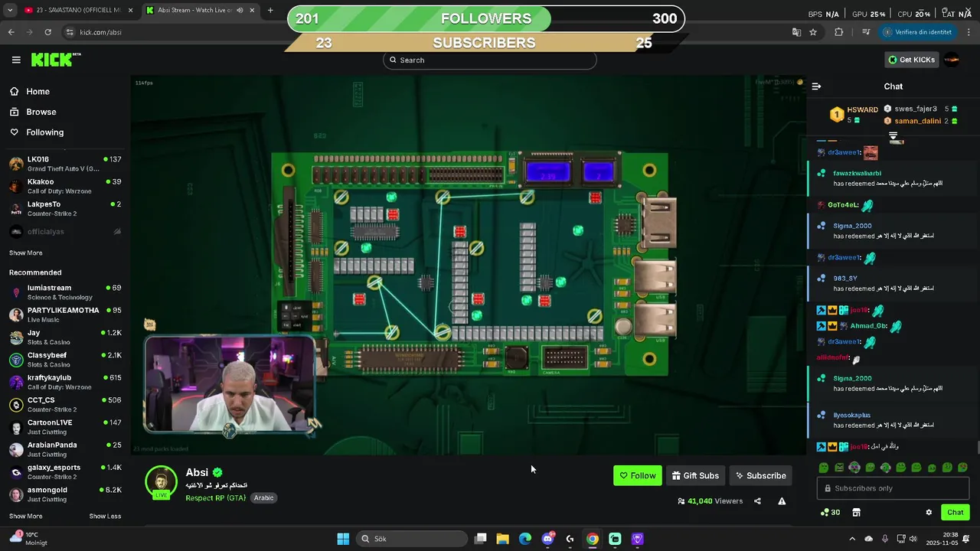
Task: Select the Absi Stream tab
Action: (x=201, y=11)
